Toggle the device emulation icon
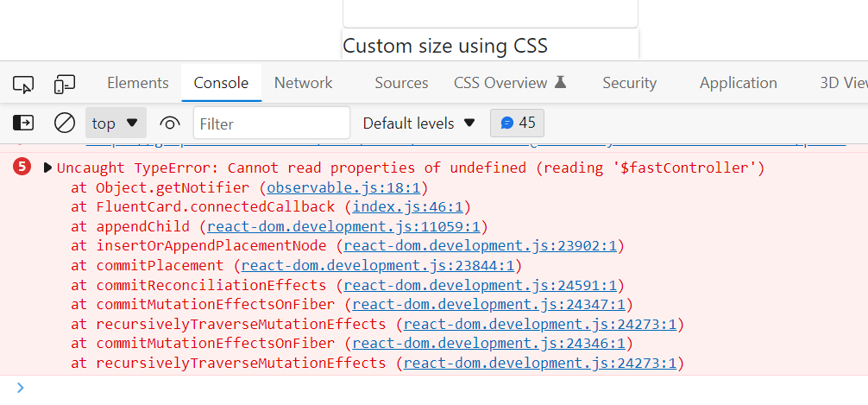This screenshot has height=405, width=868. pos(65,84)
